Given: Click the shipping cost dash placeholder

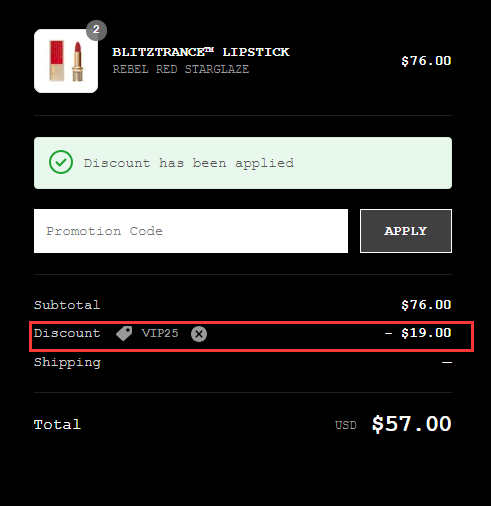Looking at the screenshot, I should pos(447,362).
